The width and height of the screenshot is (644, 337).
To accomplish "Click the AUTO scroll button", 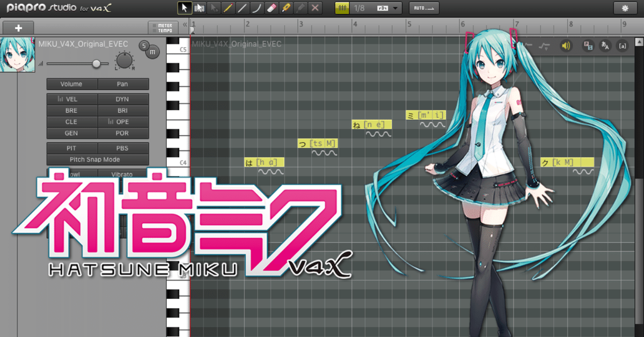I will point(424,8).
